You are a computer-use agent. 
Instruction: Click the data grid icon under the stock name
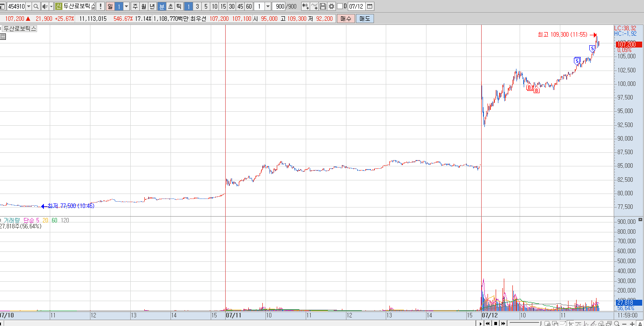click(x=3, y=37)
